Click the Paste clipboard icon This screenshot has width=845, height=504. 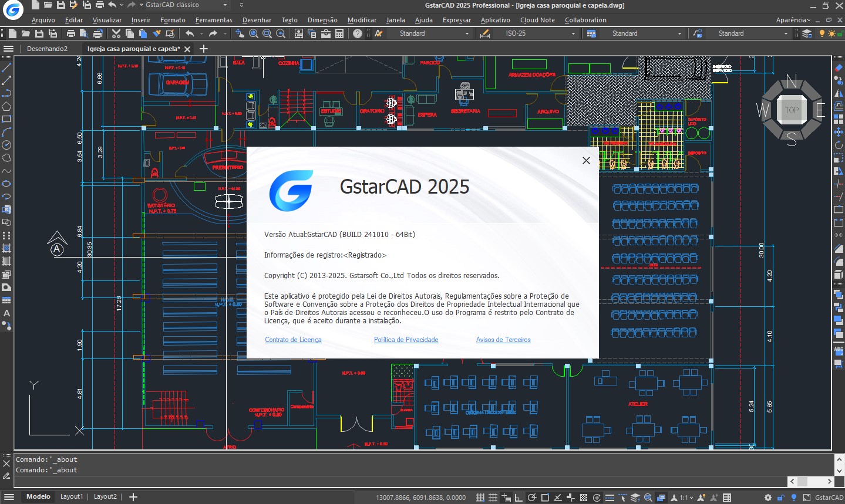tap(143, 33)
